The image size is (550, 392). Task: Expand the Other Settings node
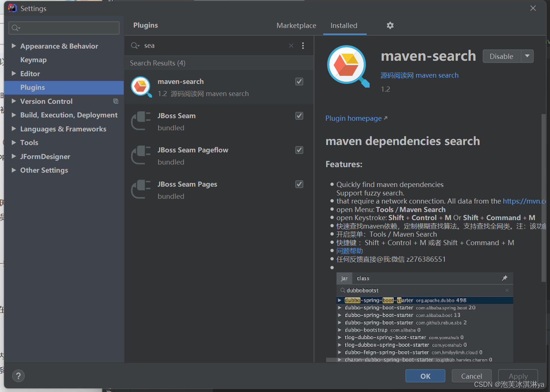point(14,170)
